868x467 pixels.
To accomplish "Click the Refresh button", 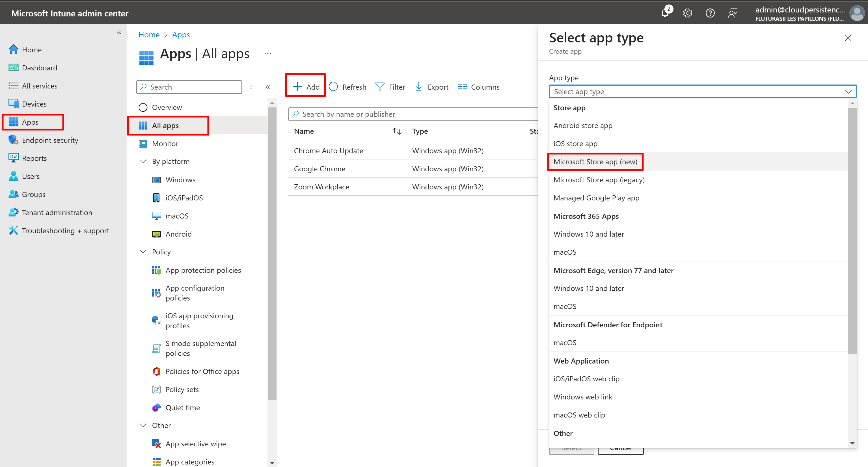I will point(348,87).
